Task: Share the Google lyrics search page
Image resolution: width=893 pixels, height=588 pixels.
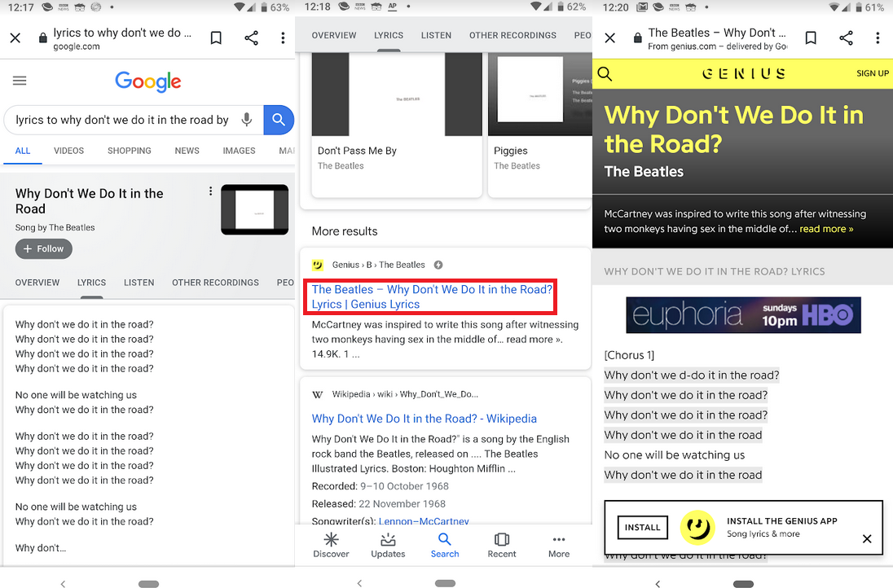Action: click(251, 38)
